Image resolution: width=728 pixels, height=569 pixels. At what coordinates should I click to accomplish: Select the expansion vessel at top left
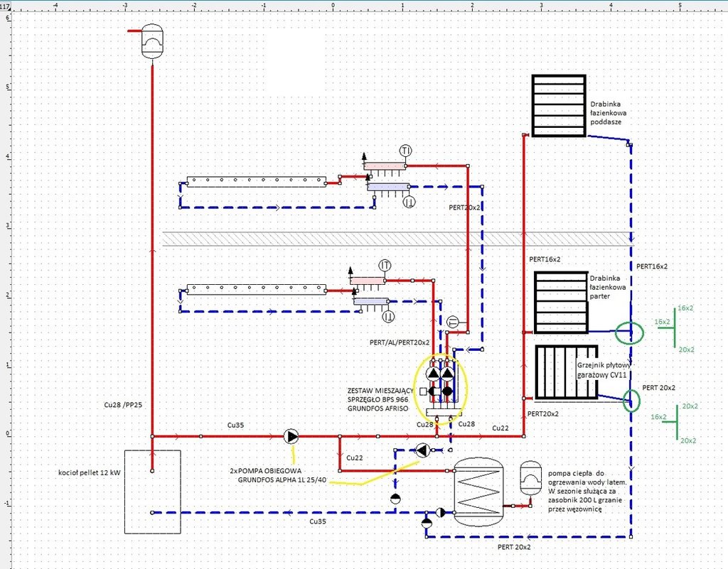click(x=151, y=42)
